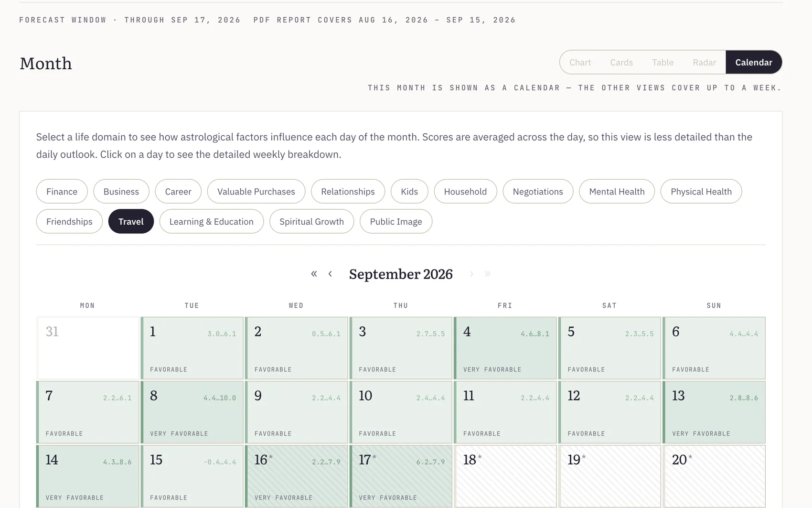Open September 2 day cell
Image resolution: width=812 pixels, height=508 pixels.
pos(296,348)
